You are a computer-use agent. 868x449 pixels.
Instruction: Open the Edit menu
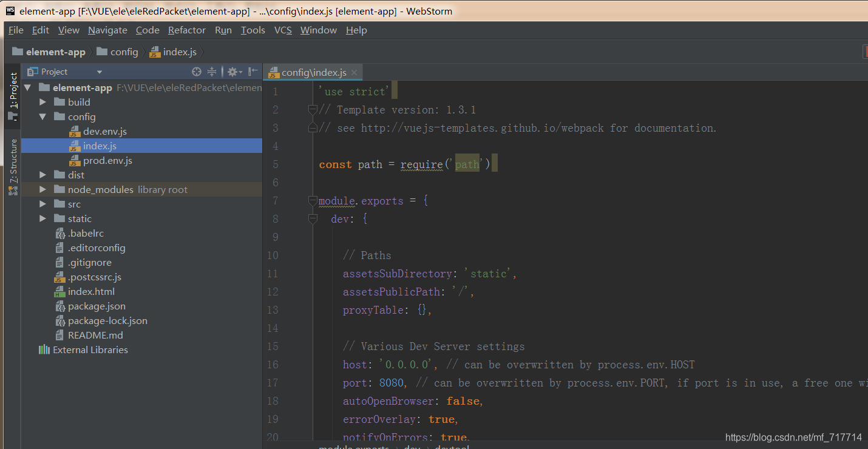coord(41,30)
